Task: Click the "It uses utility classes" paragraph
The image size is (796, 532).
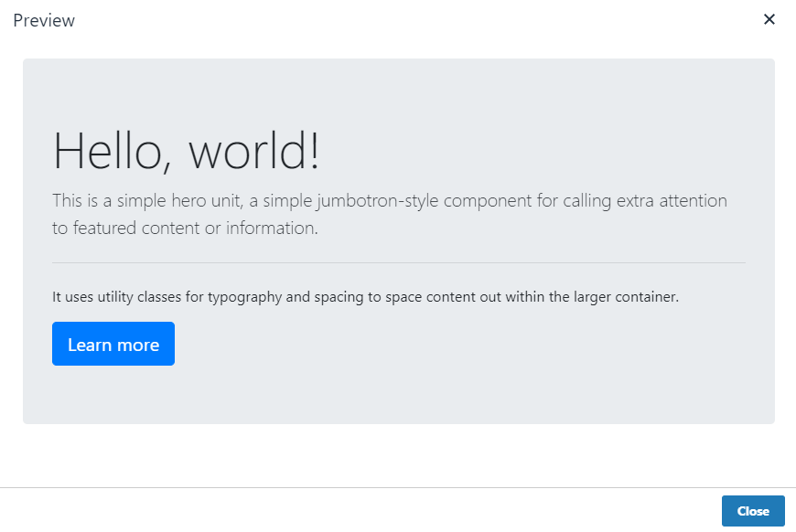Action: (365, 297)
